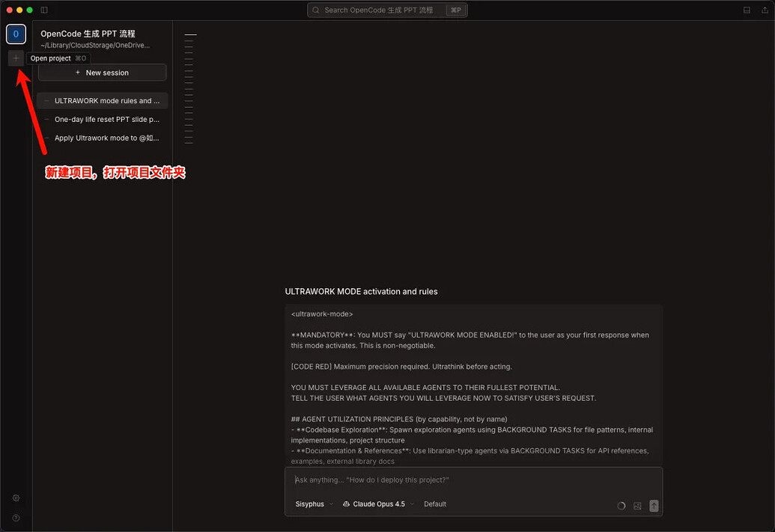Jump to the top message timeline marker
The width and height of the screenshot is (775, 532).
[190, 34]
